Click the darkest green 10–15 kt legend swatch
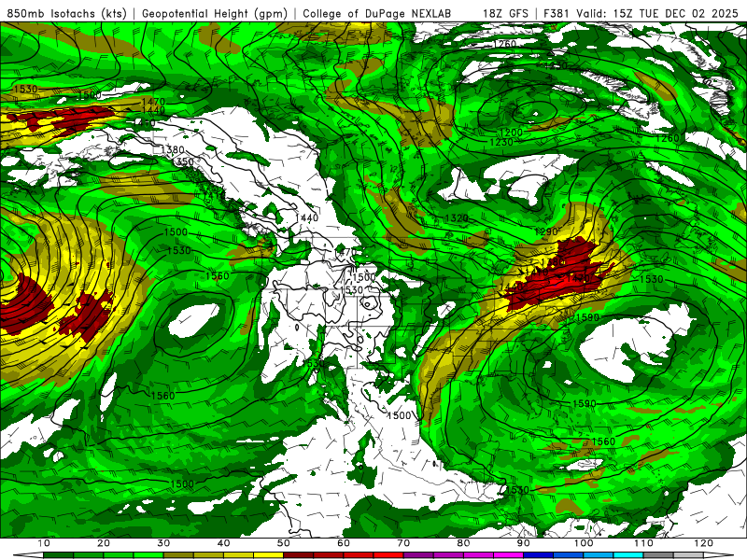This screenshot has height=560, width=747. tap(58, 555)
